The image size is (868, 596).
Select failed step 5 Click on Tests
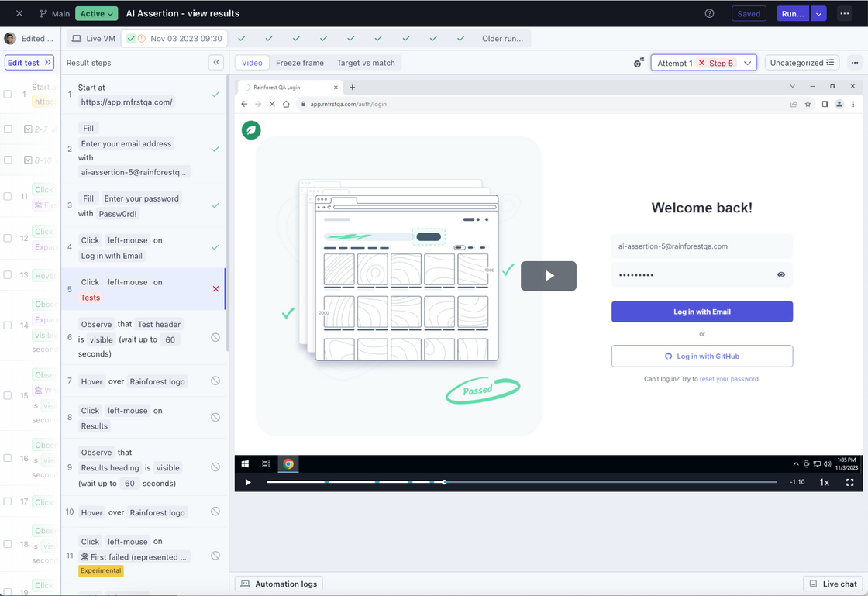[143, 289]
